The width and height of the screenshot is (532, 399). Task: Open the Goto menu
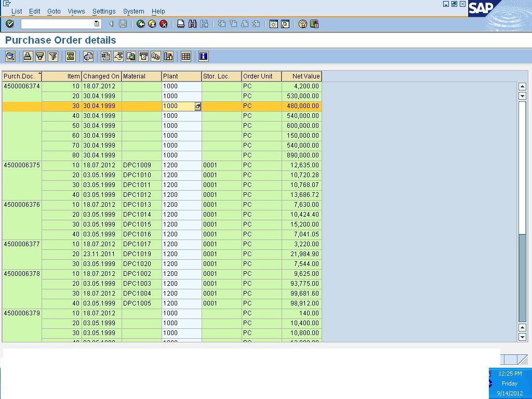(x=54, y=11)
